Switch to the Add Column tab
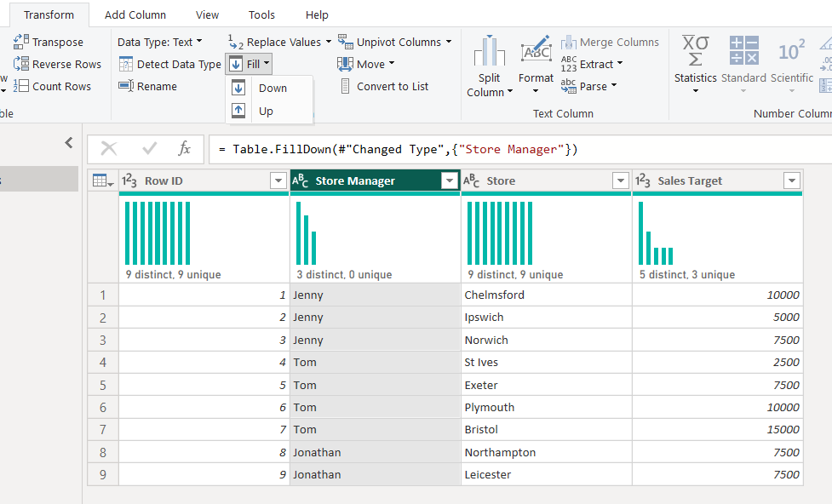Image resolution: width=832 pixels, height=504 pixels. [135, 15]
